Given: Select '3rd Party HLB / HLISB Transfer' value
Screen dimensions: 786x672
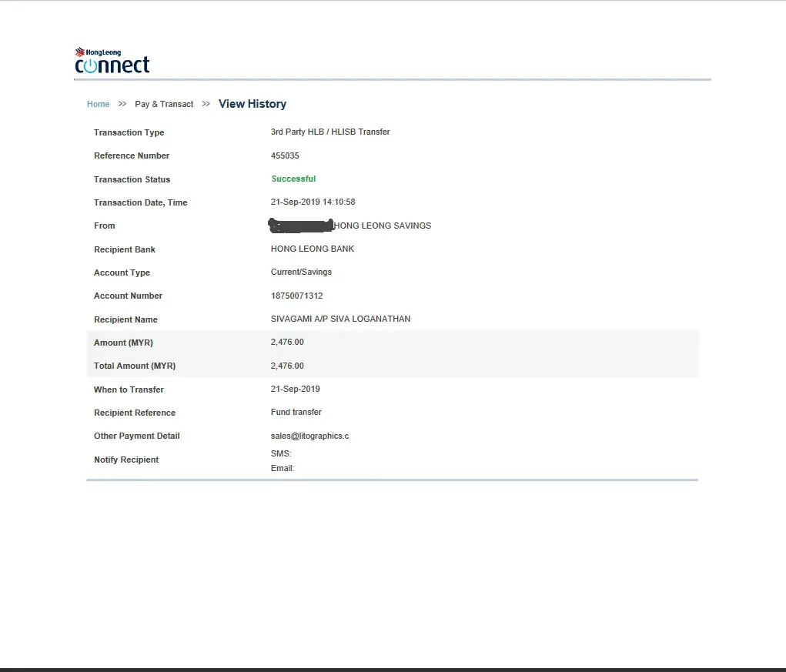Looking at the screenshot, I should 329,132.
